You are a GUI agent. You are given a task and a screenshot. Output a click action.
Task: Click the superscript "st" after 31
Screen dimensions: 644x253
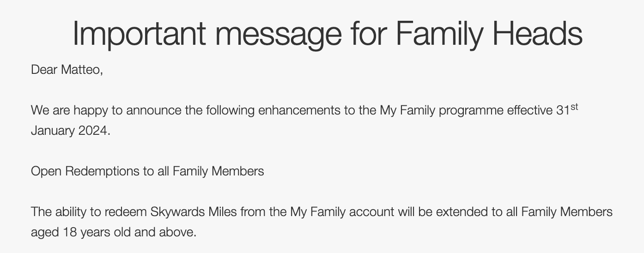[574, 108]
